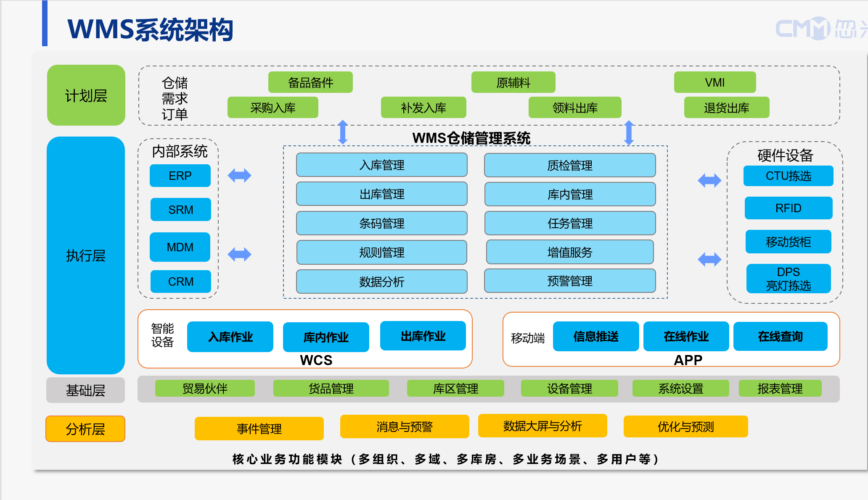Click the 在线查询 APP block
This screenshot has height=500, width=868.
(x=780, y=336)
